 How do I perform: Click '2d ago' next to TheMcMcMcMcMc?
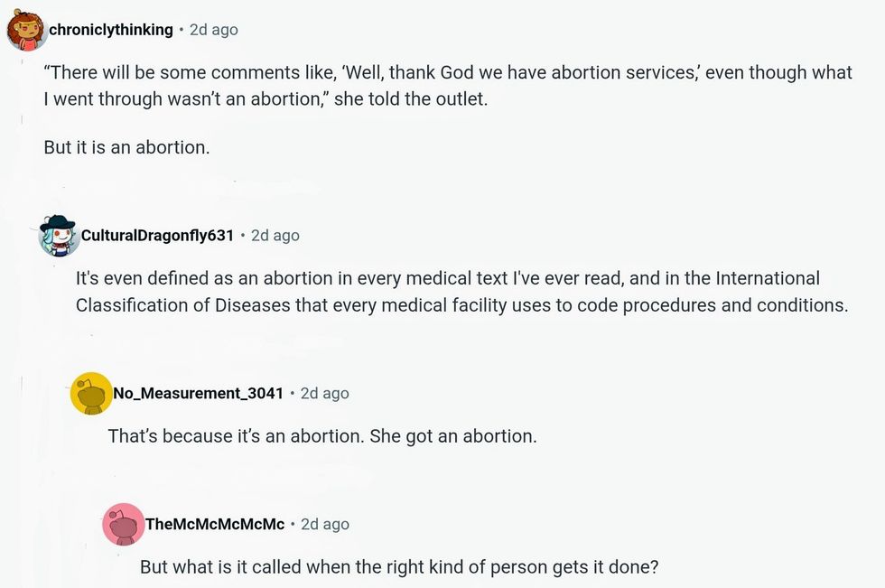[x=324, y=525]
